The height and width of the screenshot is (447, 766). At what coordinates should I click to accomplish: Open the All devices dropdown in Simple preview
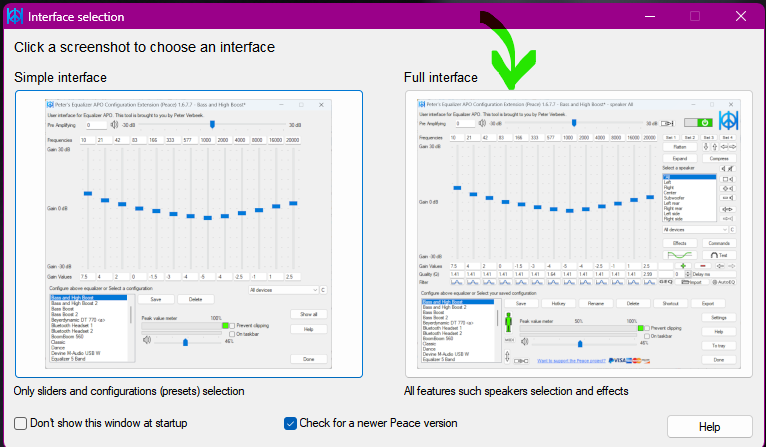283,290
